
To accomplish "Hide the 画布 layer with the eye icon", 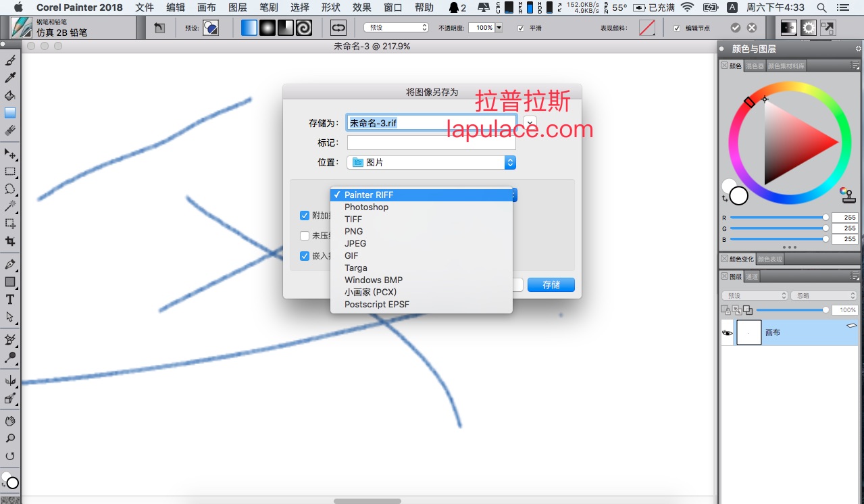I will point(728,333).
